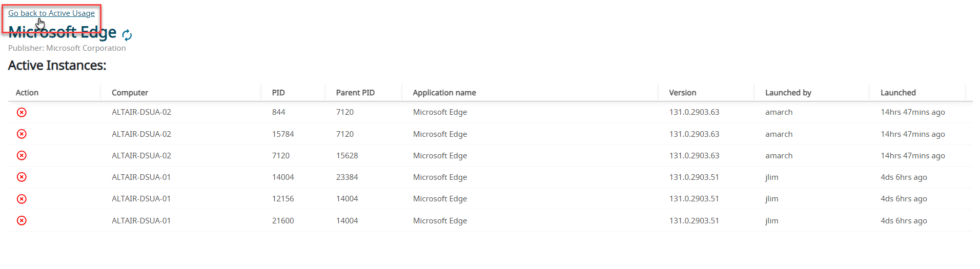The width and height of the screenshot is (980, 269).
Task: Click the Microsoft Edge page title
Action: (63, 33)
